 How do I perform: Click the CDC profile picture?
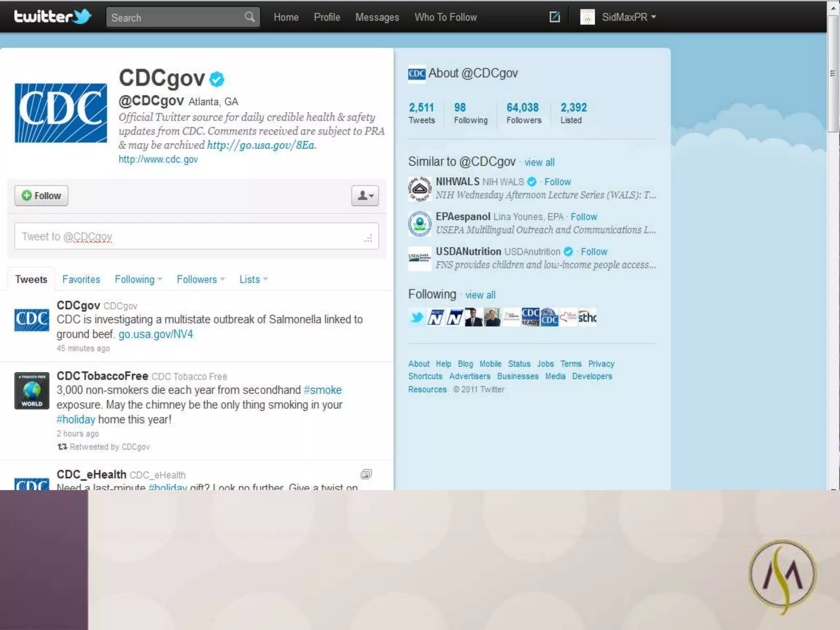[x=61, y=113]
